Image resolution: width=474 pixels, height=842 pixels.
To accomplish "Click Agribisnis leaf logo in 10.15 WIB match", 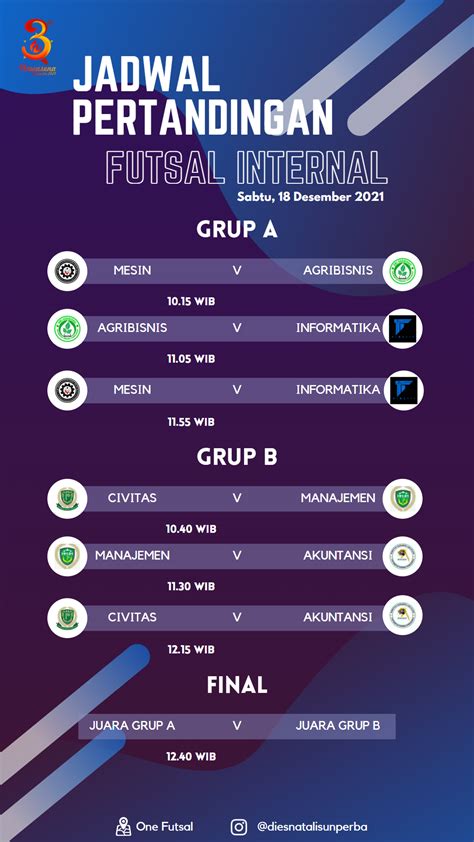I will 403,271.
